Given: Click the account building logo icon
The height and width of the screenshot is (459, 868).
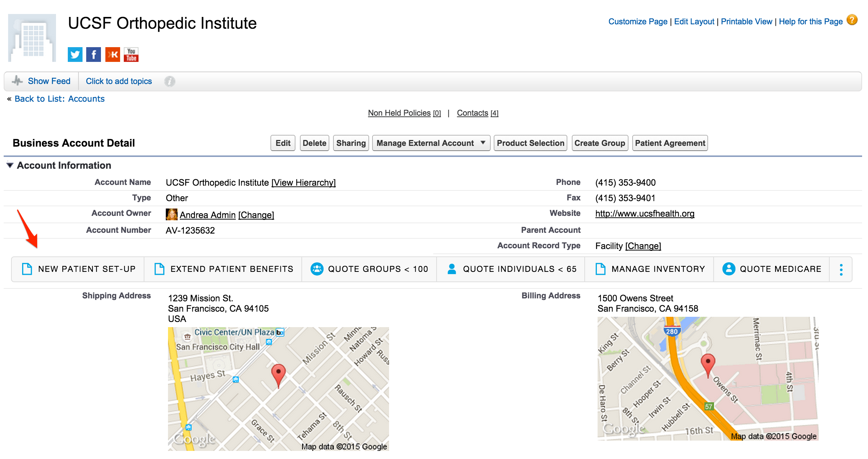Looking at the screenshot, I should (32, 38).
